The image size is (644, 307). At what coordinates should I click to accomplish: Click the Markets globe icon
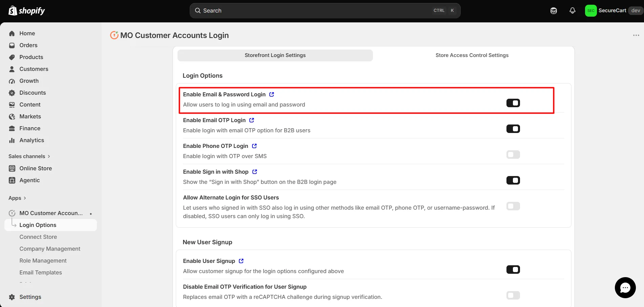point(12,117)
